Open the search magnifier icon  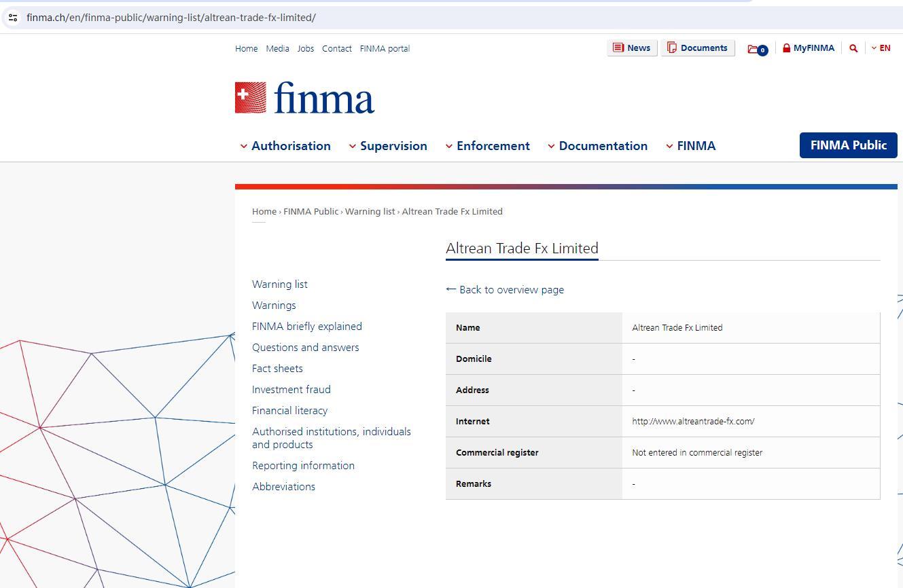853,48
